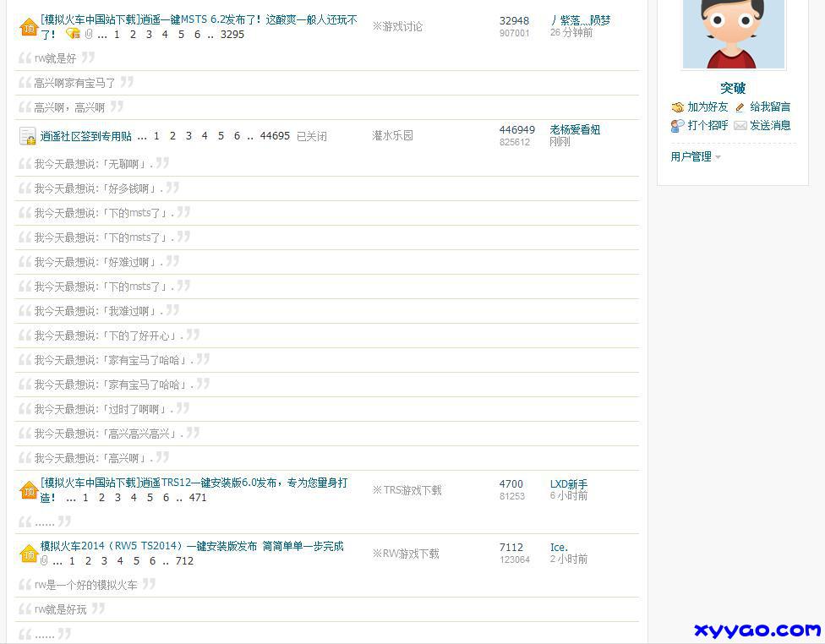Click user avatar thumbnail of 突破

point(733,32)
